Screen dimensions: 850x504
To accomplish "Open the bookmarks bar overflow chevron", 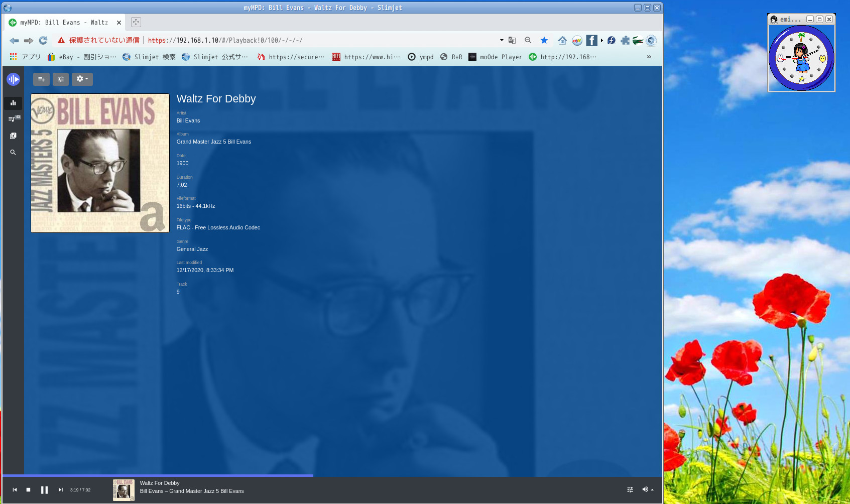I will point(649,57).
